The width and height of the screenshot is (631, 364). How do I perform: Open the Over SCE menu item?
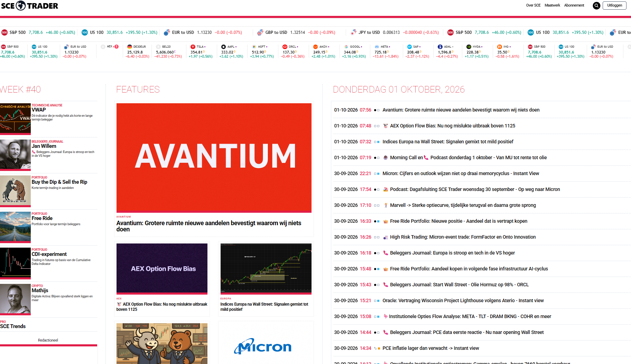click(533, 5)
